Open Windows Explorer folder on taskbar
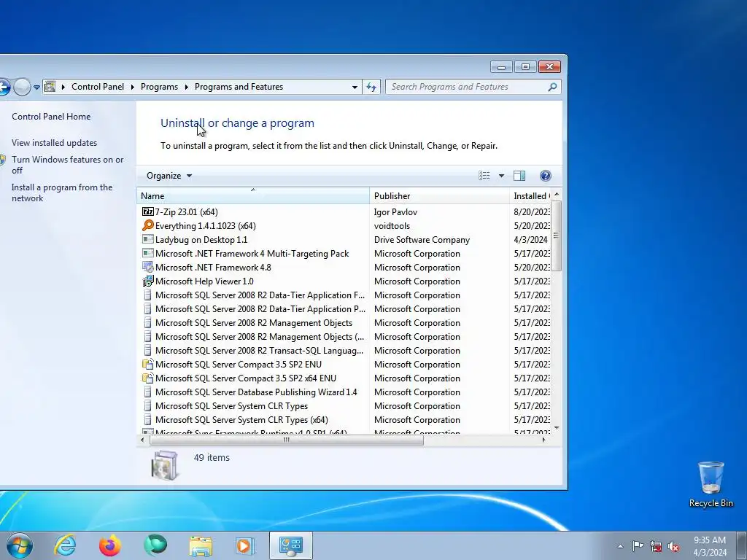Image resolution: width=747 pixels, height=560 pixels. point(201,545)
